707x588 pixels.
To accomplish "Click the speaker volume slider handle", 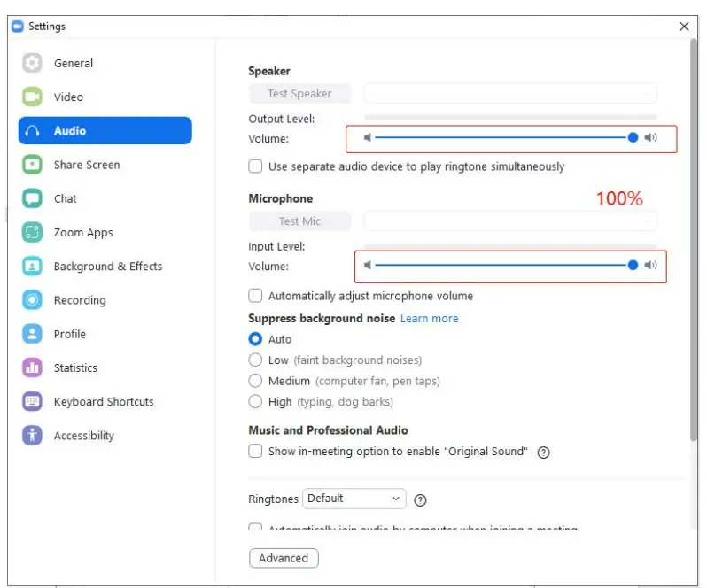I will 633,138.
